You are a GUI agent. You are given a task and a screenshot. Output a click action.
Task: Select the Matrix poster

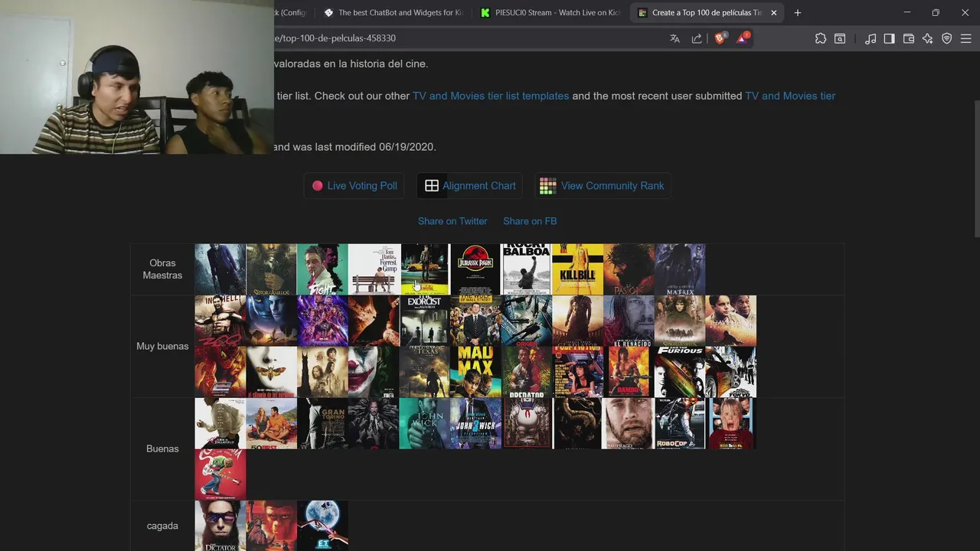click(x=680, y=269)
